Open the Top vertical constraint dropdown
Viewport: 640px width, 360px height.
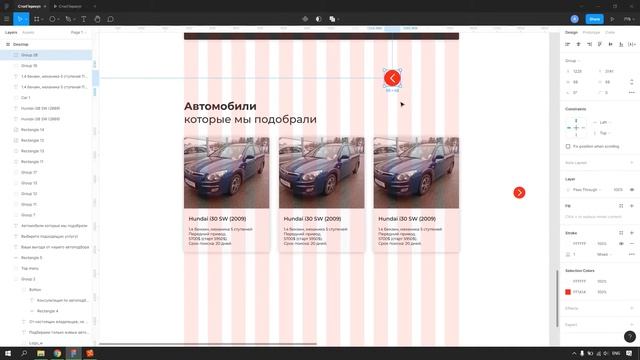[604, 133]
